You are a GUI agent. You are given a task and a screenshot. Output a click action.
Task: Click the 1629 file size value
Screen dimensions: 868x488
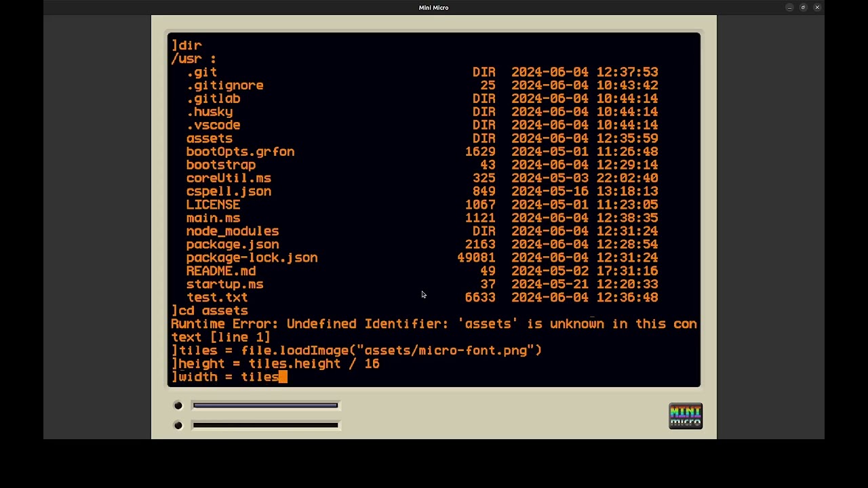(x=480, y=152)
